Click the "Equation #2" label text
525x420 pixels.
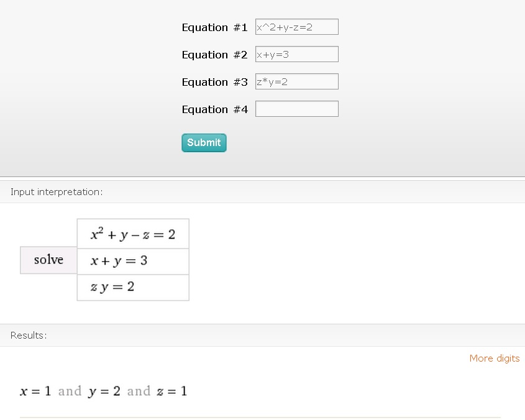(x=214, y=55)
